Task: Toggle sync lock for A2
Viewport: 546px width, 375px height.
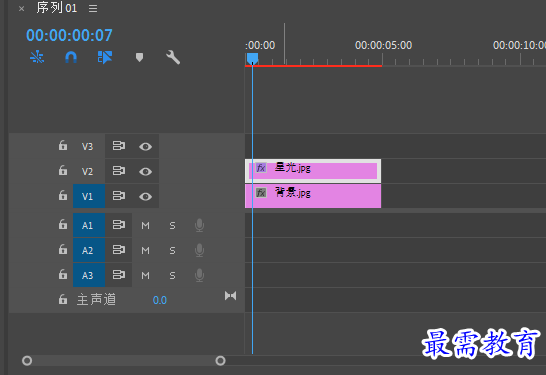Action: pyautogui.click(x=119, y=250)
